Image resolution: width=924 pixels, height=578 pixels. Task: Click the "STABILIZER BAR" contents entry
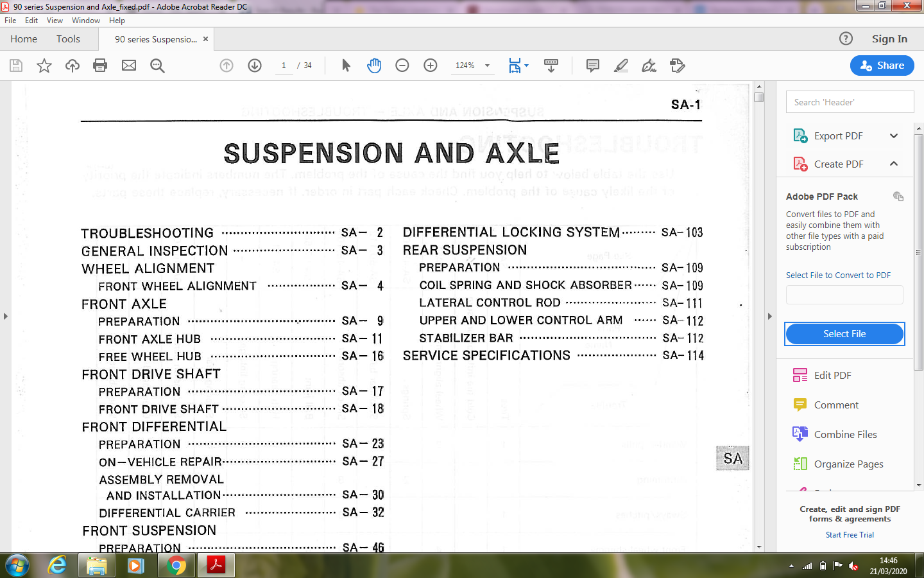466,338
